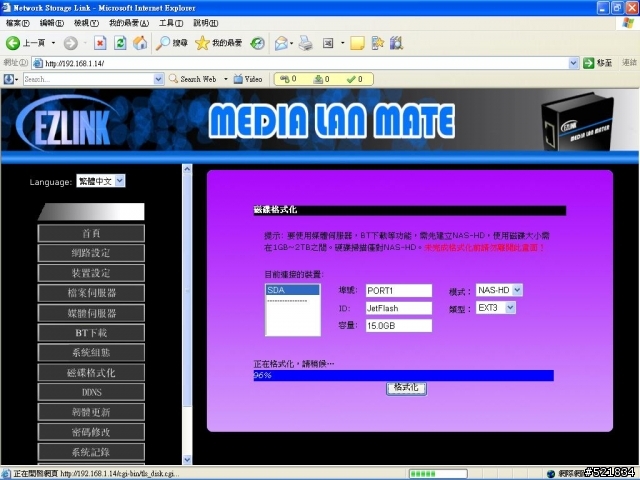The image size is (640, 480).
Task: Click the sidebar vertical scrollbar thumb
Action: (187, 290)
